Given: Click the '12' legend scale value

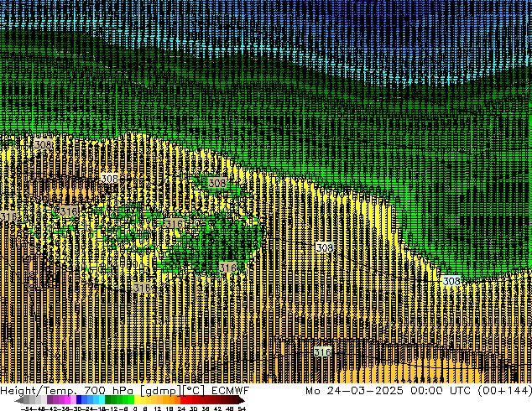Looking at the screenshot, I should point(158,408).
